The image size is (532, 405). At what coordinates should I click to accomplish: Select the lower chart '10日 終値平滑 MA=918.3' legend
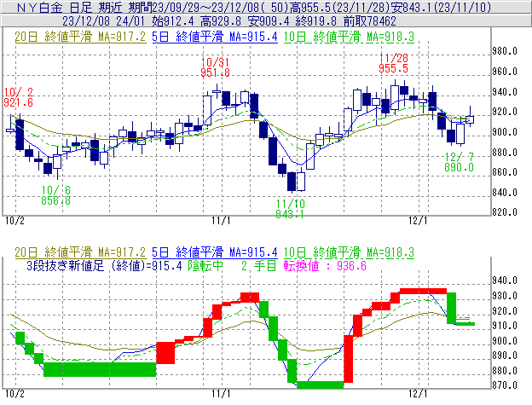point(349,252)
